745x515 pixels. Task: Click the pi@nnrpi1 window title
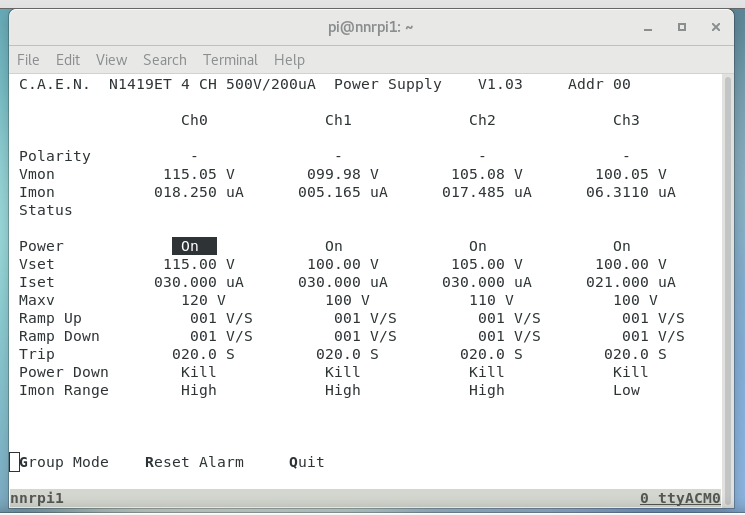[371, 28]
